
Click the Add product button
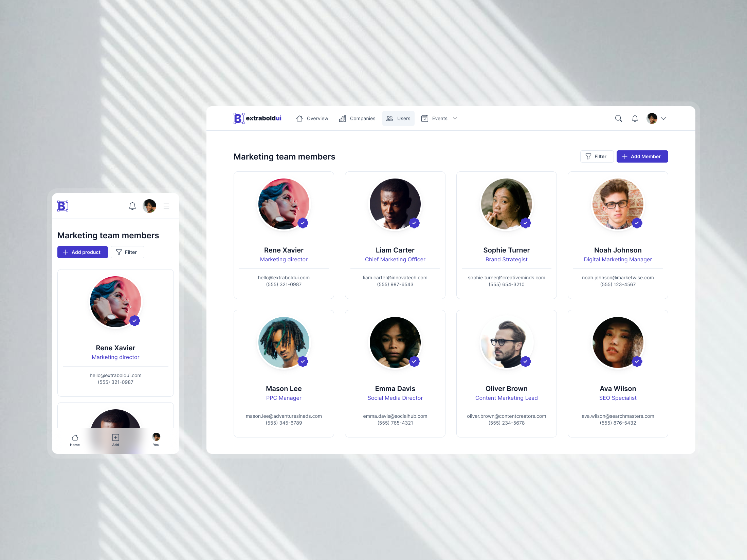click(83, 252)
